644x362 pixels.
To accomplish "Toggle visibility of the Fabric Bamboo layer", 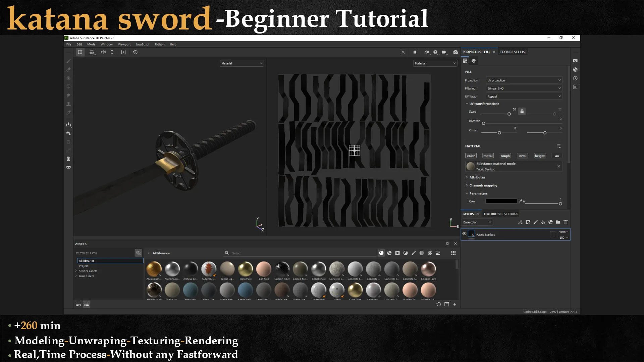I will pos(464,234).
